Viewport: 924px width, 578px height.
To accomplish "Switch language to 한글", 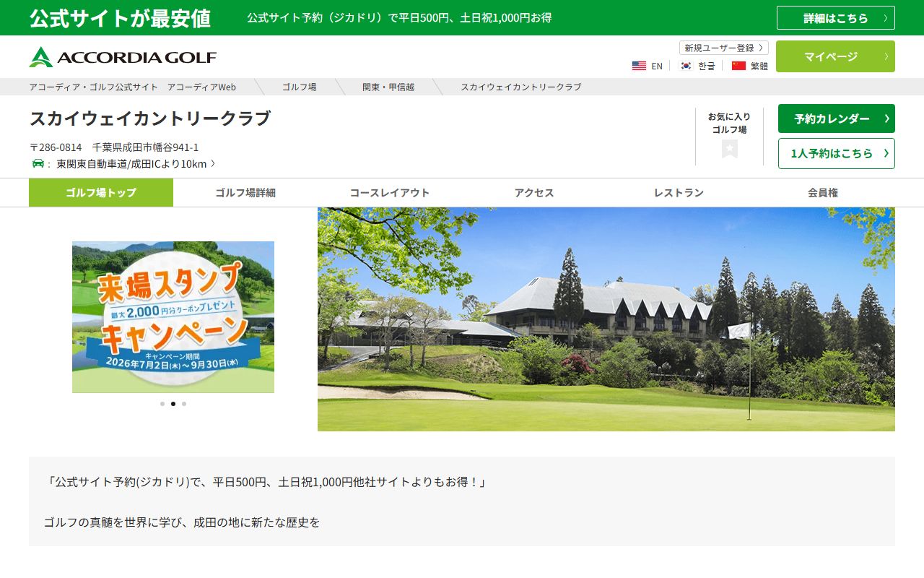I will coord(707,66).
